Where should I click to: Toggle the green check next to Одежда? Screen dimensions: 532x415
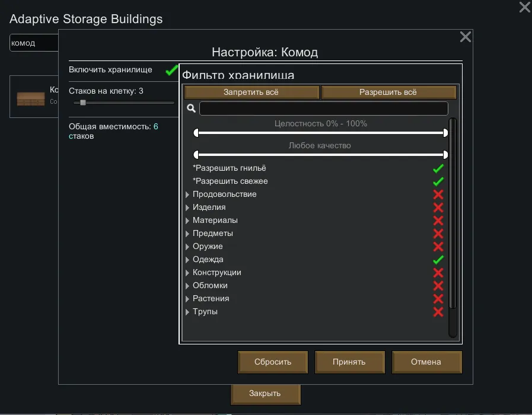[438, 260]
